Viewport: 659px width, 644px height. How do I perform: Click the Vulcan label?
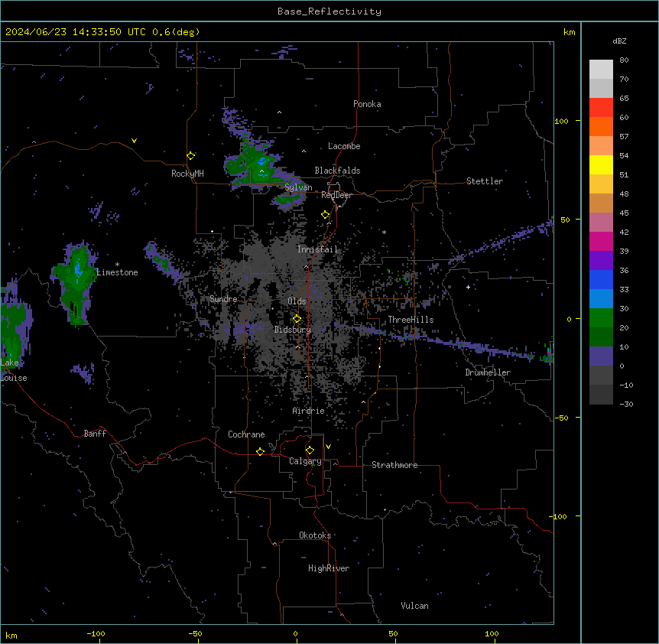(x=415, y=606)
